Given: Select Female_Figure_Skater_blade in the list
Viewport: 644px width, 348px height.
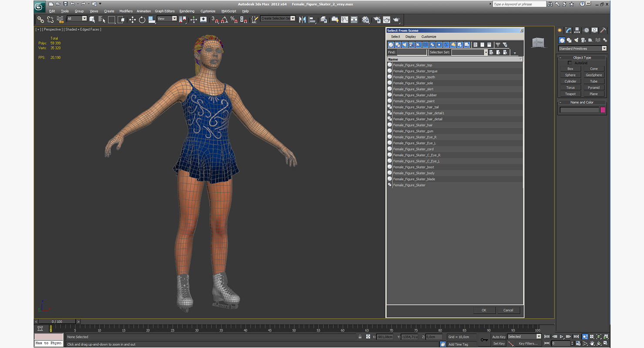Looking at the screenshot, I should [455, 179].
